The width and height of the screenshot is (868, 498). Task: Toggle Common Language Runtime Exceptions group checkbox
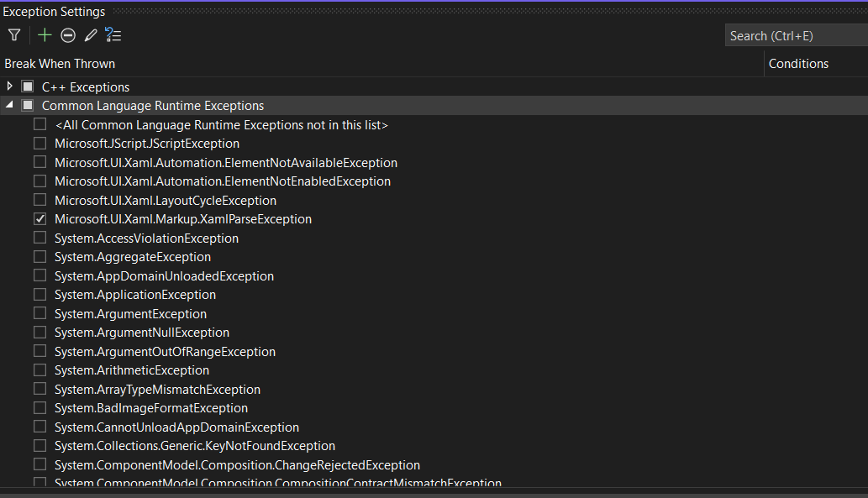[28, 106]
